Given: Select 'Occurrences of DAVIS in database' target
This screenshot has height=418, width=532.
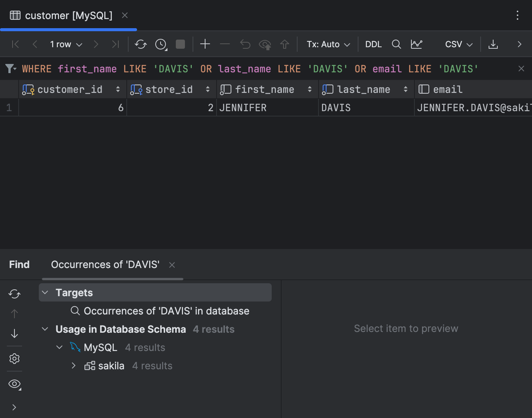Looking at the screenshot, I should pyautogui.click(x=167, y=311).
